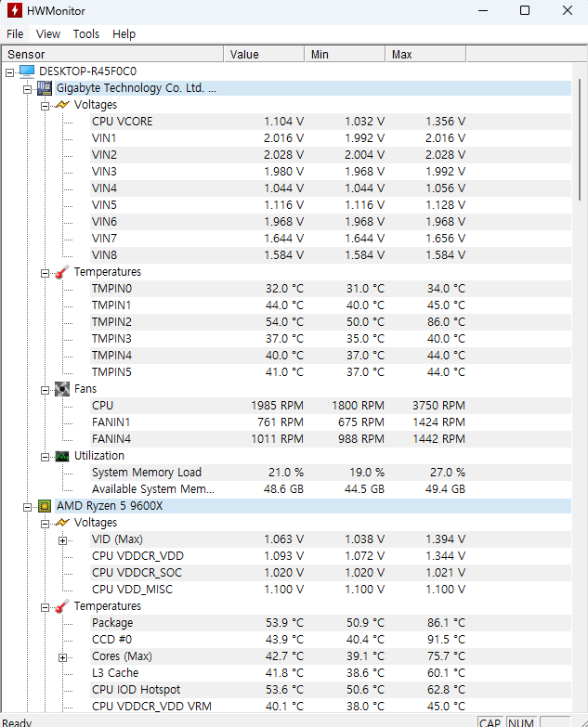Image resolution: width=588 pixels, height=727 pixels.
Task: Select the CPU VDDCR_VDD voltage row
Action: point(331,556)
